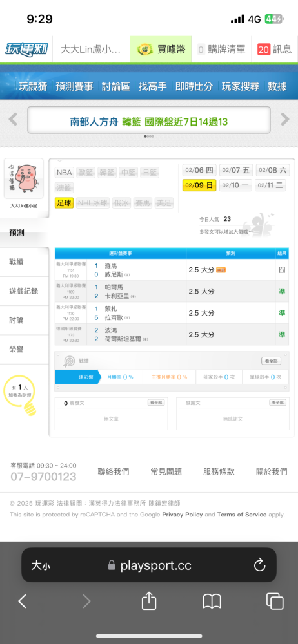Open Safari share sheet icon

pos(149,601)
